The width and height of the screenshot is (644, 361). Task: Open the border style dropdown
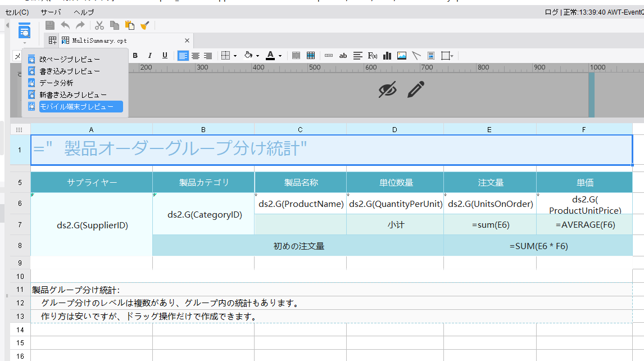[234, 55]
